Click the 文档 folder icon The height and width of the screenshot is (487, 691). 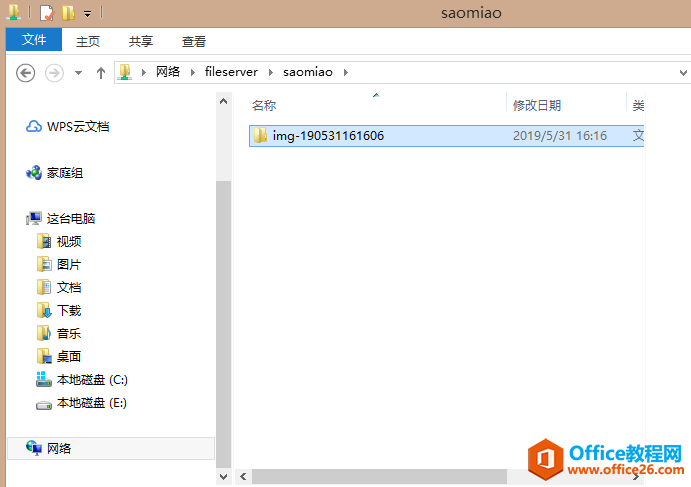pyautogui.click(x=44, y=287)
